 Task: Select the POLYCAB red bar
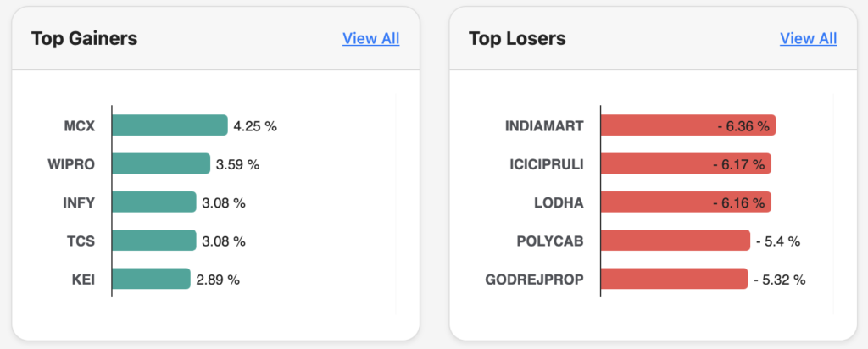pos(675,241)
